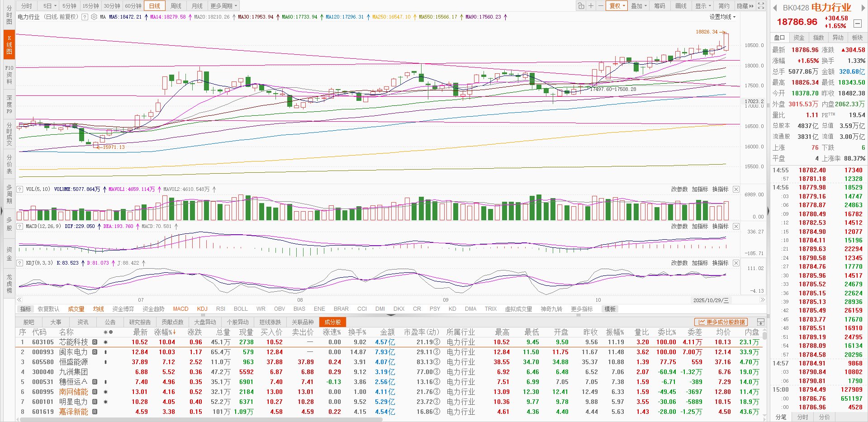Zoom in on chart with the plus icon

click(590, 5)
